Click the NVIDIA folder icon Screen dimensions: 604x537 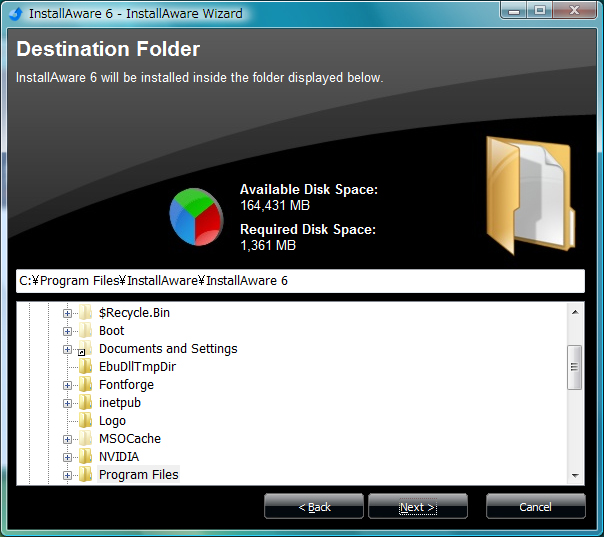coord(86,456)
